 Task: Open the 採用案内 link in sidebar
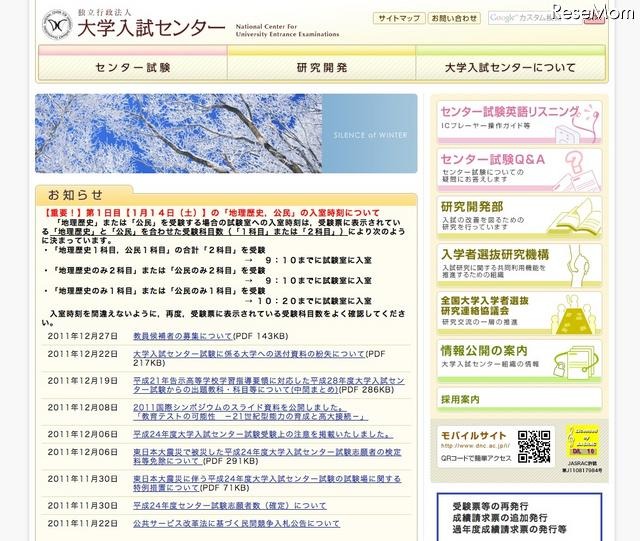click(x=460, y=399)
